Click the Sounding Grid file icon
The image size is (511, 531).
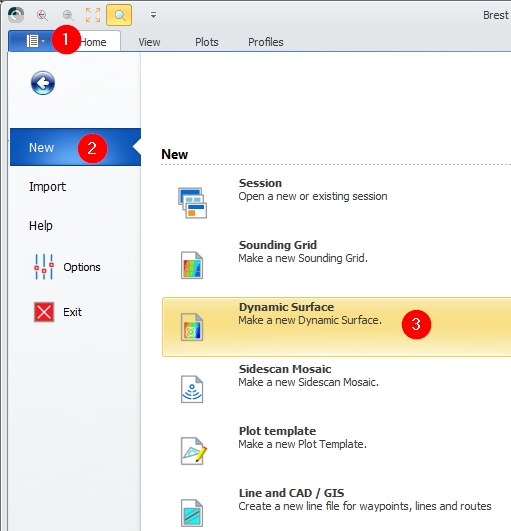192,265
